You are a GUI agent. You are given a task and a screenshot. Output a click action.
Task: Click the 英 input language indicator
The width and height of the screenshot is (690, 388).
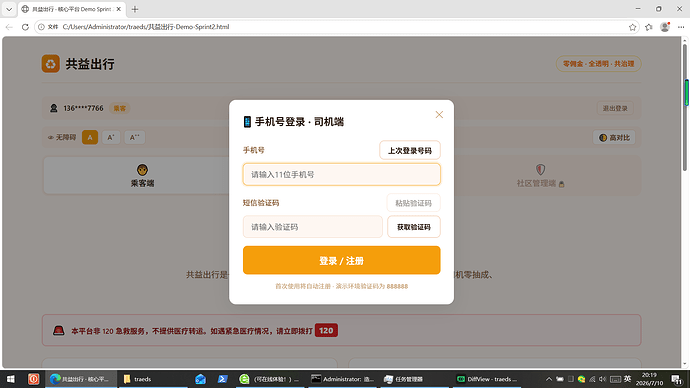click(627, 379)
